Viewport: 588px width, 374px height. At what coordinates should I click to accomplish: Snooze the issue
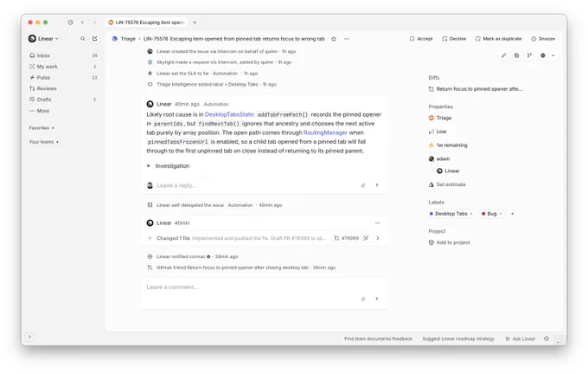point(543,39)
